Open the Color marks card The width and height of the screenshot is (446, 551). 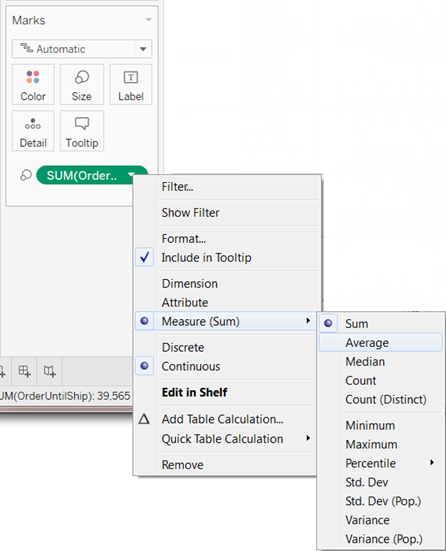coord(33,84)
